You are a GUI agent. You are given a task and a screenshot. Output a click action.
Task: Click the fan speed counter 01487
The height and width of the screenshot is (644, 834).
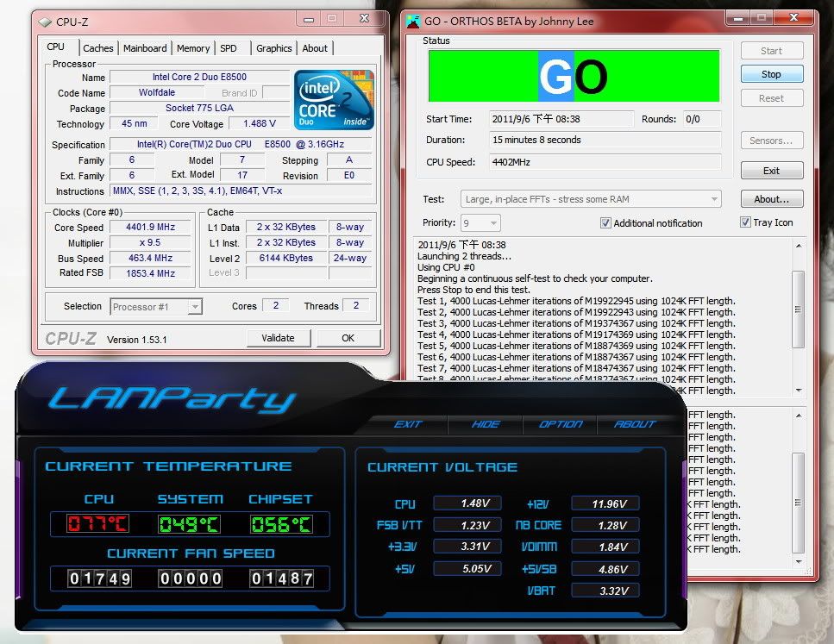click(x=282, y=578)
